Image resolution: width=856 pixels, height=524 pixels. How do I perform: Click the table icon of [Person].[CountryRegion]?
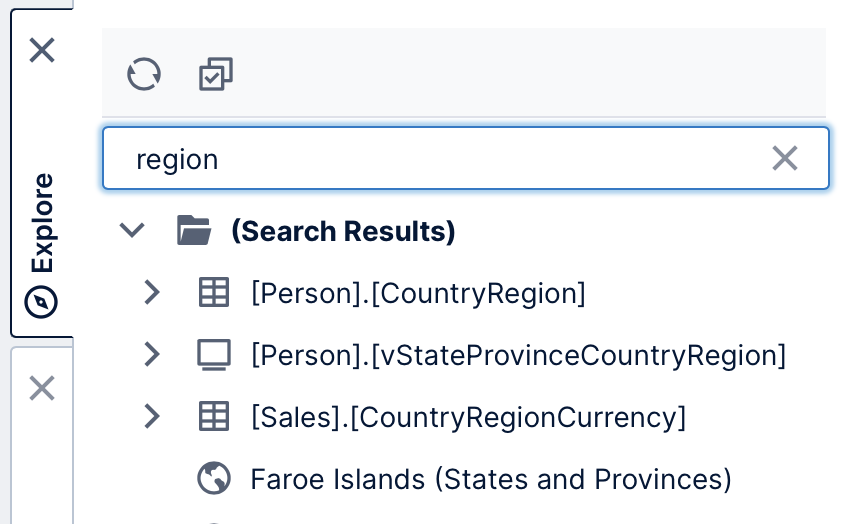(213, 292)
